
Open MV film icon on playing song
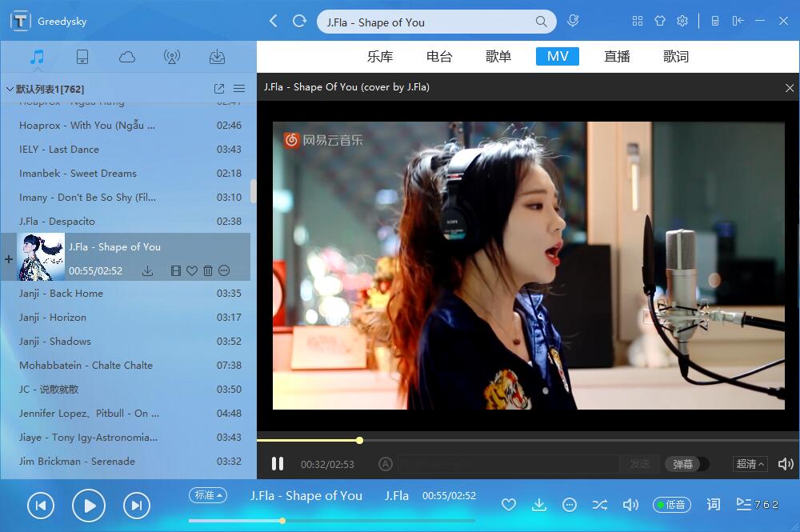(176, 271)
